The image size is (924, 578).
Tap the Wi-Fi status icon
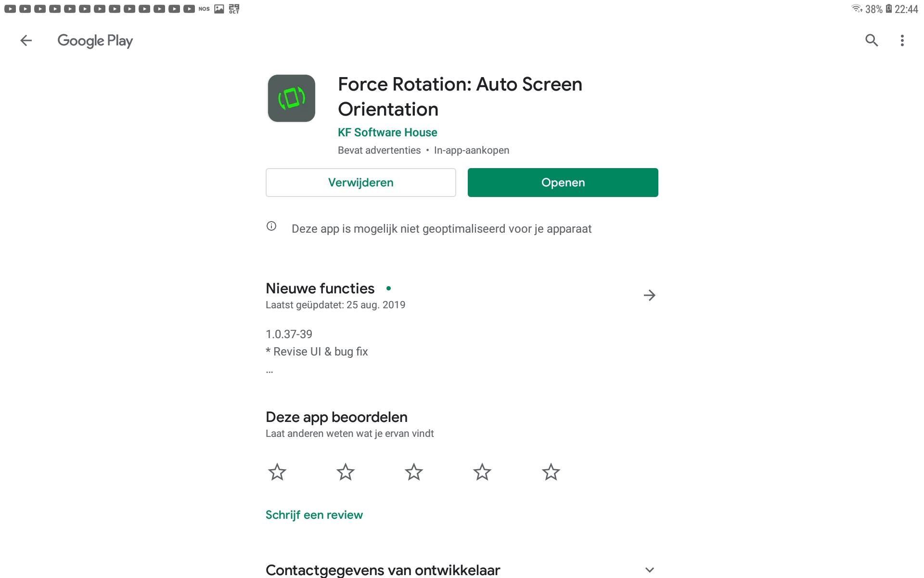pyautogui.click(x=857, y=9)
